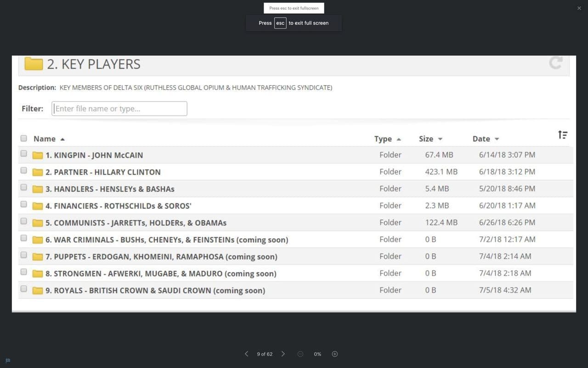Image resolution: width=588 pixels, height=368 pixels.
Task: Open the Size column sort dropdown
Action: (x=440, y=139)
